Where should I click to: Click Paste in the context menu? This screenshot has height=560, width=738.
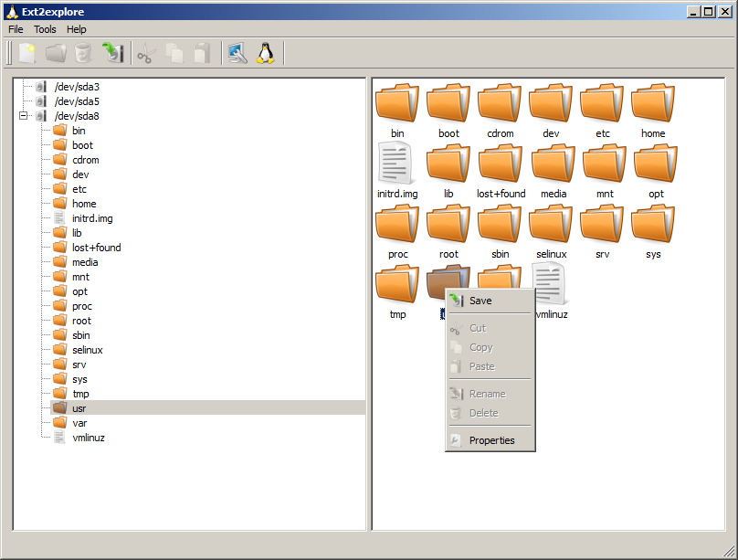490,366
